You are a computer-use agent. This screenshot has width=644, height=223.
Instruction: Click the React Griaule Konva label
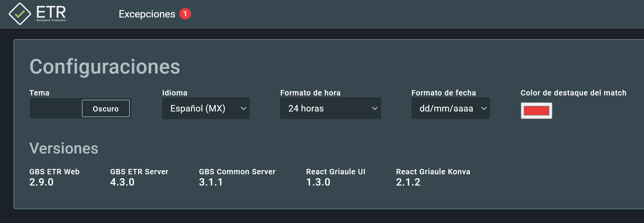(433, 172)
